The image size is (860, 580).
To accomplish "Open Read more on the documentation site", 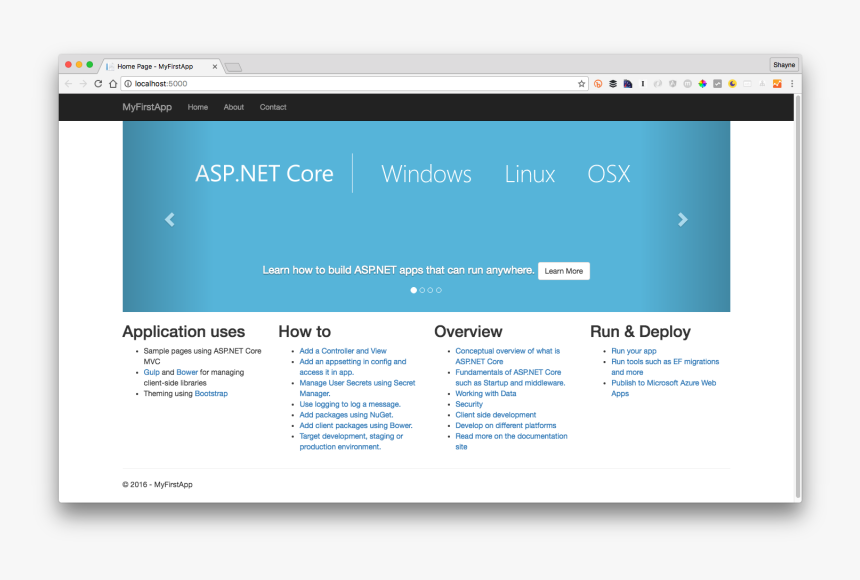I will (x=511, y=441).
